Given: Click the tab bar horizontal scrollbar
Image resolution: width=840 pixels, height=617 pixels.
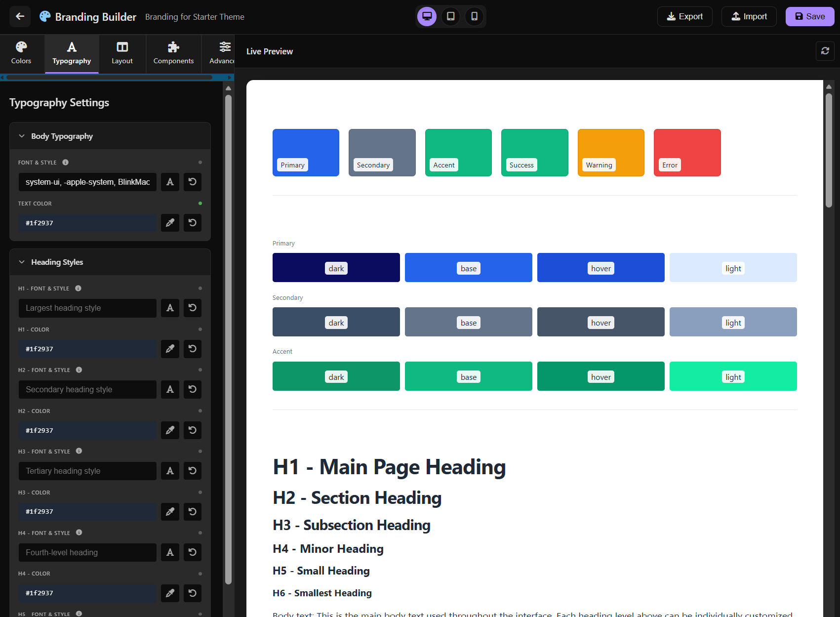Looking at the screenshot, I should tap(109, 77).
